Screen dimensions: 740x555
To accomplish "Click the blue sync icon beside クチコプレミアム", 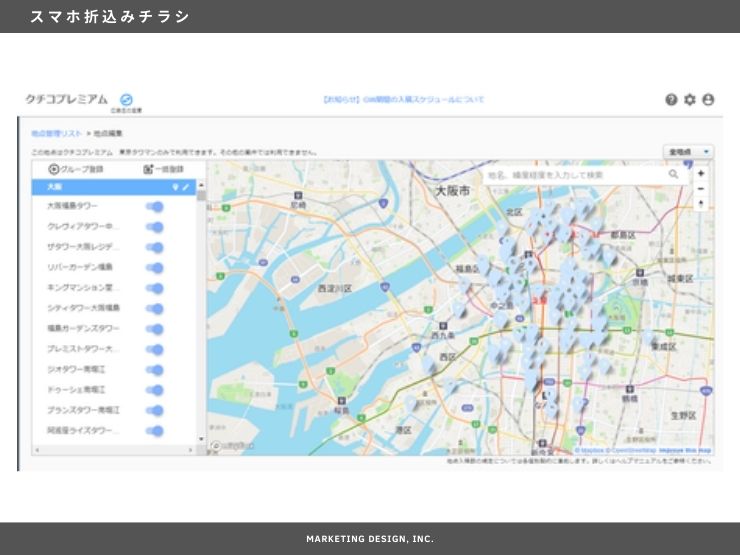I will coord(126,100).
